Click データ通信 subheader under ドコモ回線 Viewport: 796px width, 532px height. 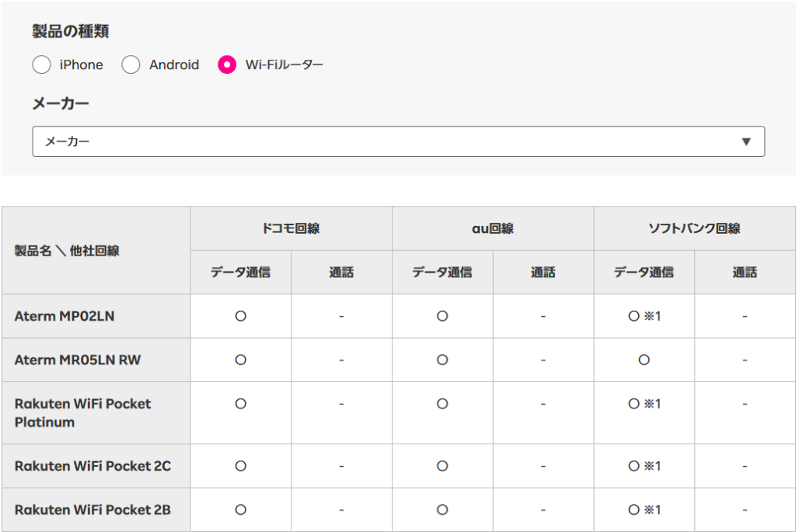click(x=241, y=273)
